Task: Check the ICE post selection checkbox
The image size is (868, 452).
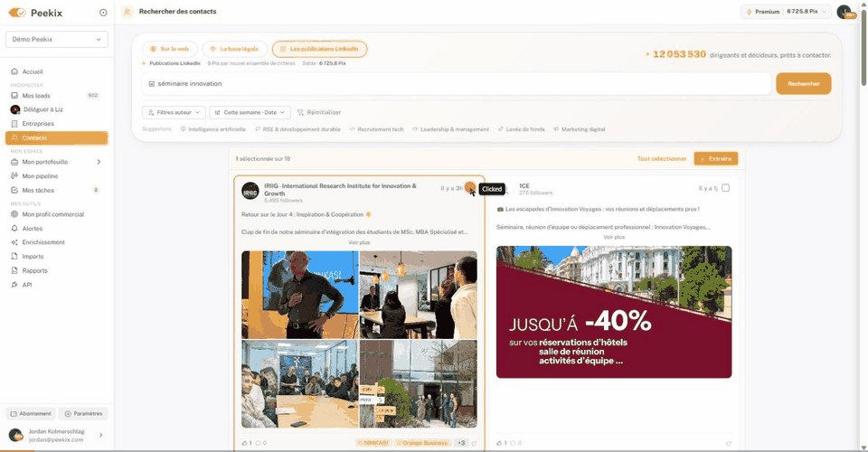Action: pyautogui.click(x=726, y=188)
